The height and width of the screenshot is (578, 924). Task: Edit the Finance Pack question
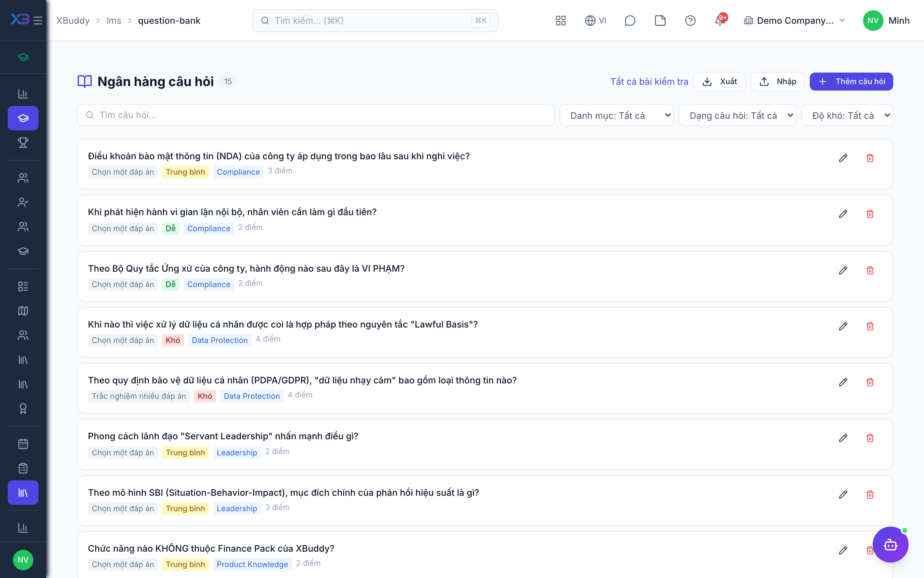tap(843, 550)
